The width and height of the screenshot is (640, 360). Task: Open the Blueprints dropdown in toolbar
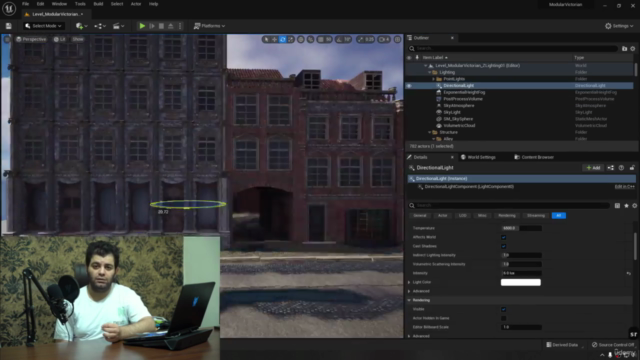(x=100, y=26)
